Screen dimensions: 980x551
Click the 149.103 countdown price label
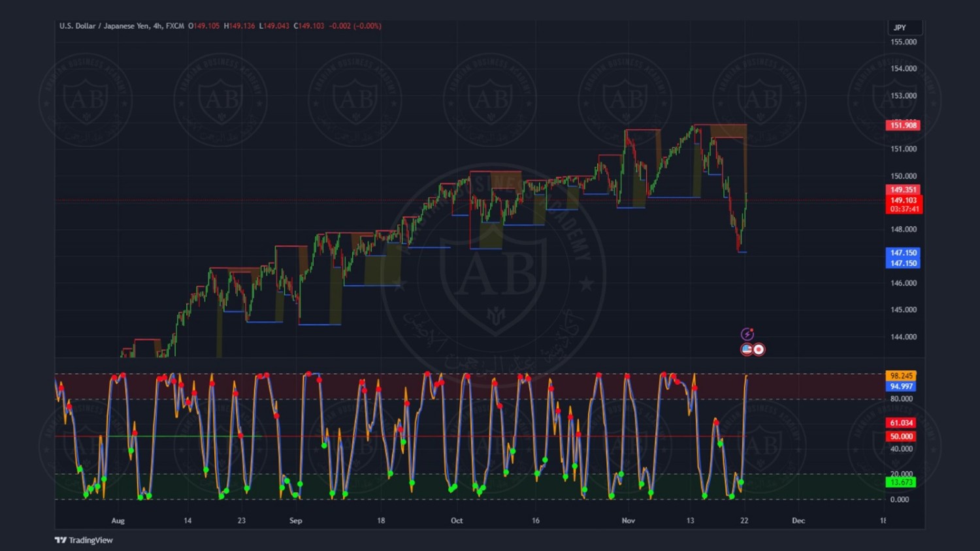click(x=904, y=204)
